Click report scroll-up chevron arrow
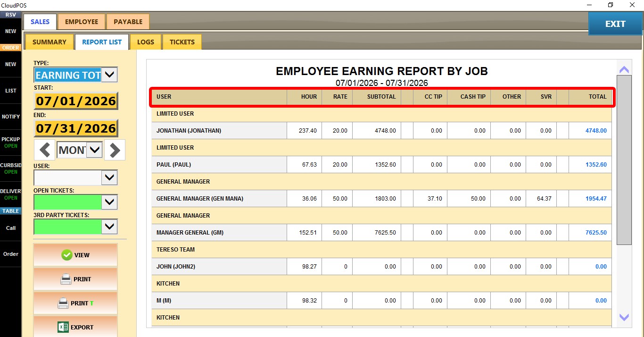The image size is (644, 337). click(x=624, y=70)
